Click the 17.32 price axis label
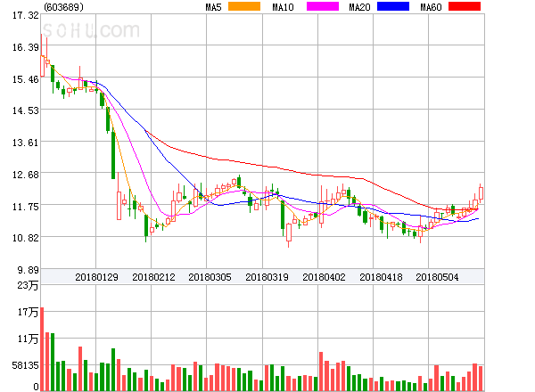535x392 pixels. [x=26, y=15]
